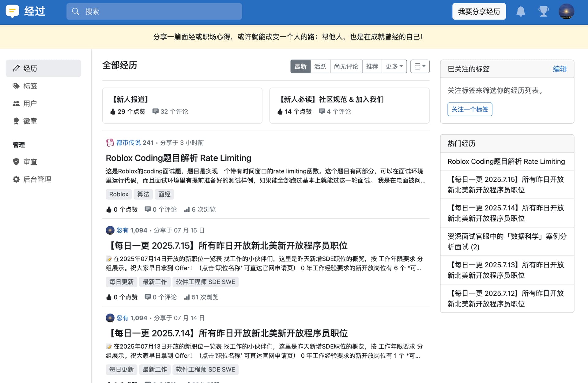Click the 经过 site logo icon
The width and height of the screenshot is (588, 383).
point(12,11)
